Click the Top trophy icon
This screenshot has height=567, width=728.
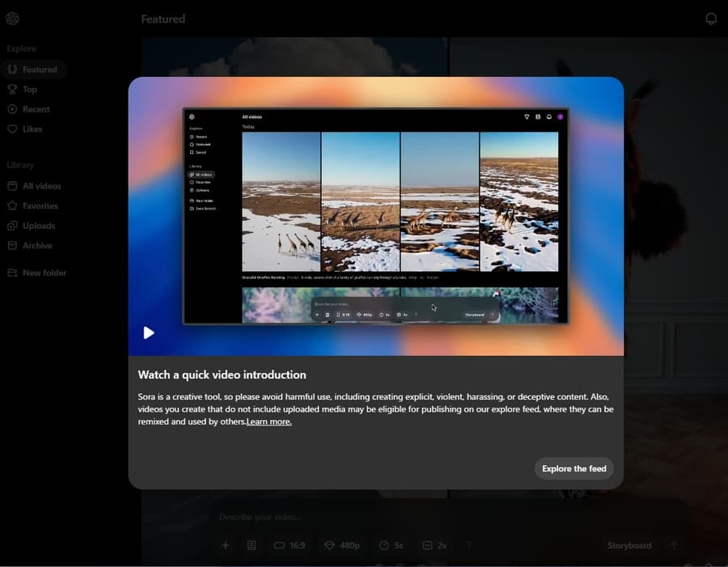[x=12, y=90]
